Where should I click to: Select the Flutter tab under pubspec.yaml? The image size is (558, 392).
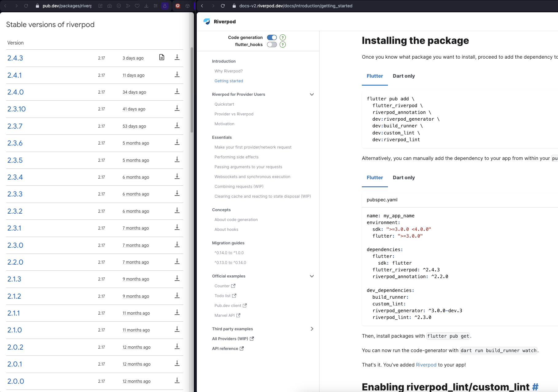click(x=375, y=177)
